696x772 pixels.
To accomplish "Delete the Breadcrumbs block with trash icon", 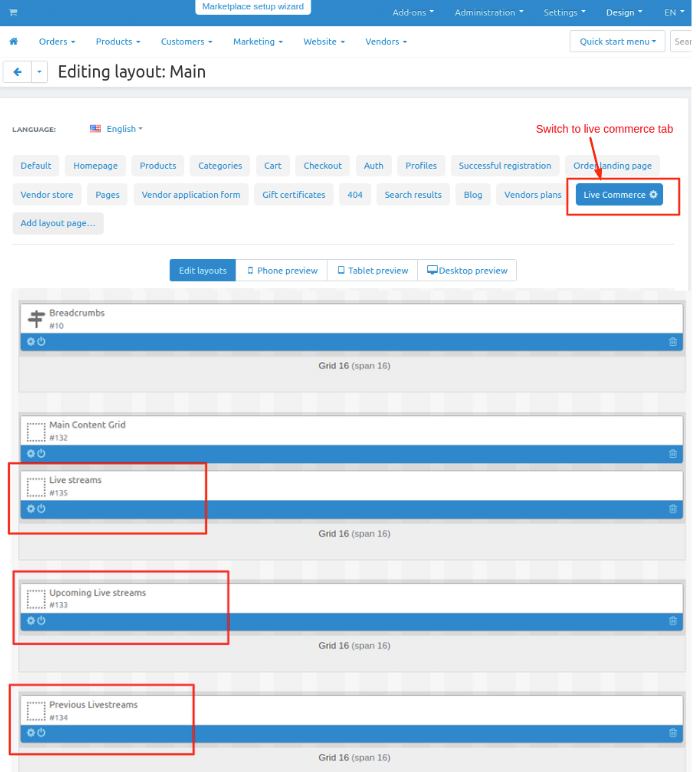I will click(x=673, y=342).
